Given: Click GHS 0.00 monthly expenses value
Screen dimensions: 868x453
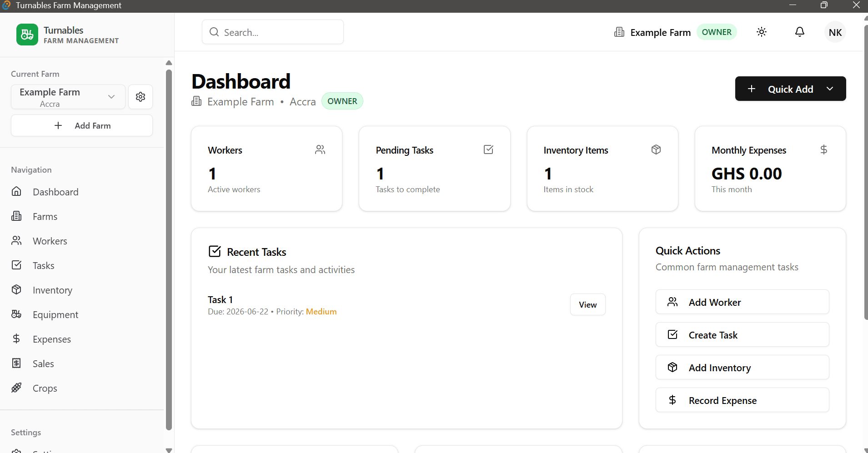Looking at the screenshot, I should pos(747,174).
